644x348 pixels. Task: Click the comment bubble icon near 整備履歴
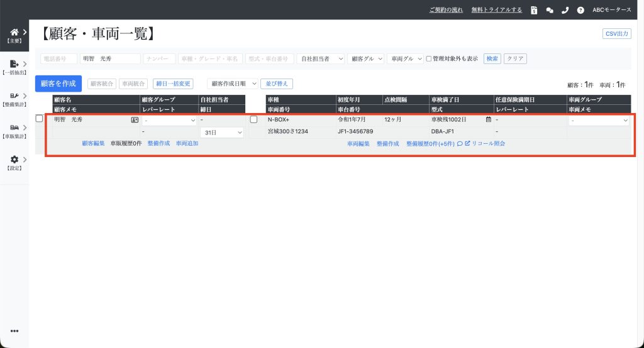point(460,144)
